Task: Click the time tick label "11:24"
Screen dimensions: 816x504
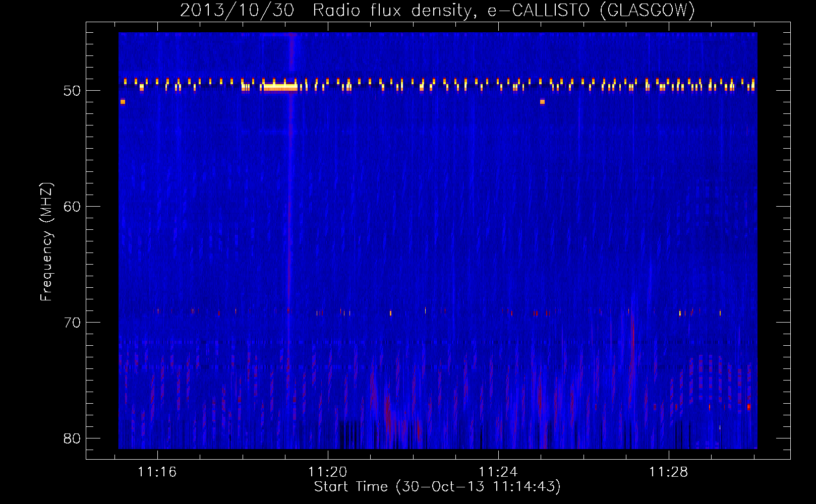Action: point(498,472)
